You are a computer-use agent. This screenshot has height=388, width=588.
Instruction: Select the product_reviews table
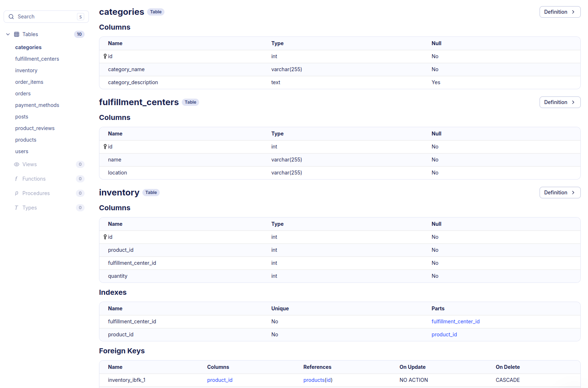tap(35, 128)
